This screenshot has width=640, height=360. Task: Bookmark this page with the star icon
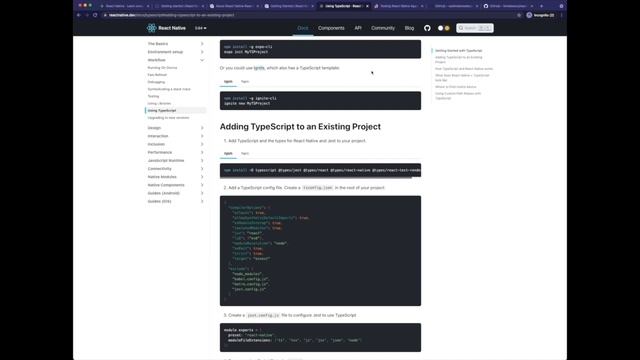pos(519,15)
